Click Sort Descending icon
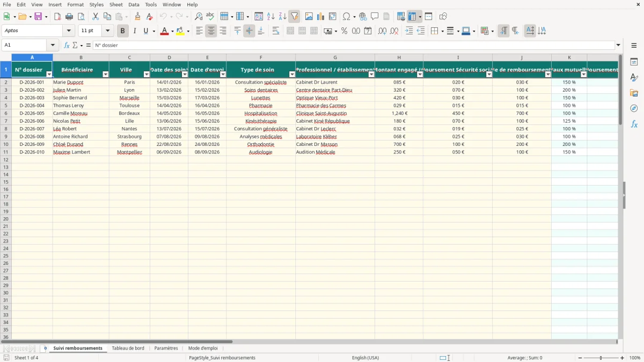Viewport: 644px width, 362px height. click(x=282, y=17)
